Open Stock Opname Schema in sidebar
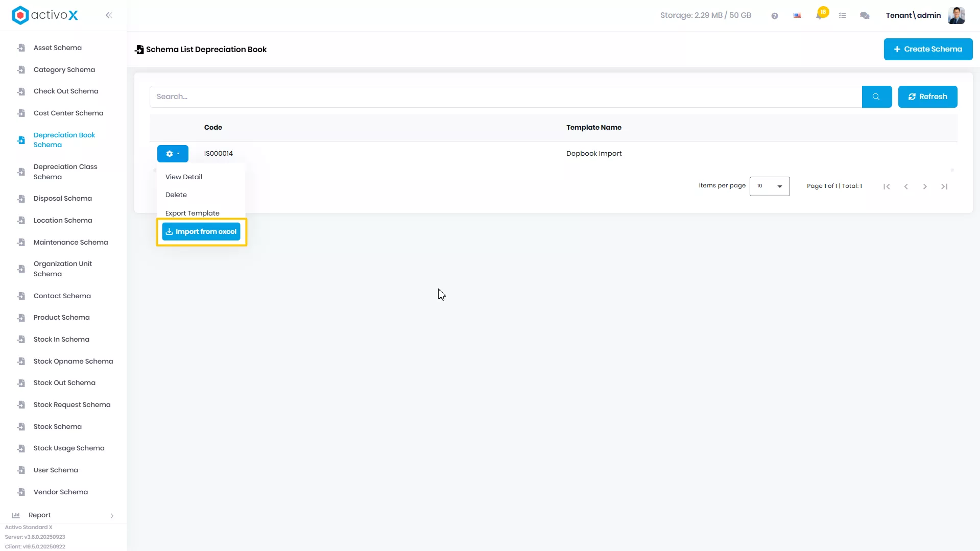Screen dimensions: 980x551 point(74,362)
